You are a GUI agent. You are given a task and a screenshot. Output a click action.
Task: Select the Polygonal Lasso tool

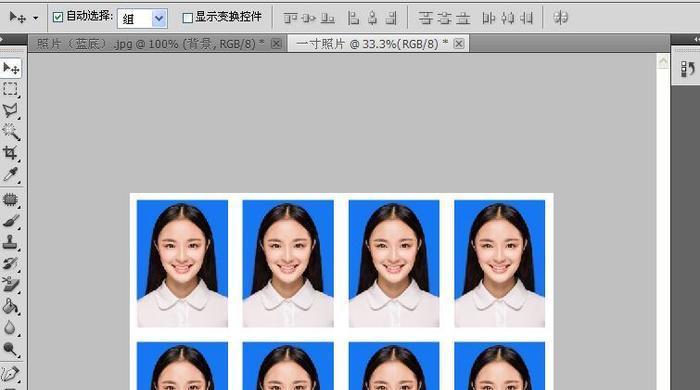(x=10, y=110)
